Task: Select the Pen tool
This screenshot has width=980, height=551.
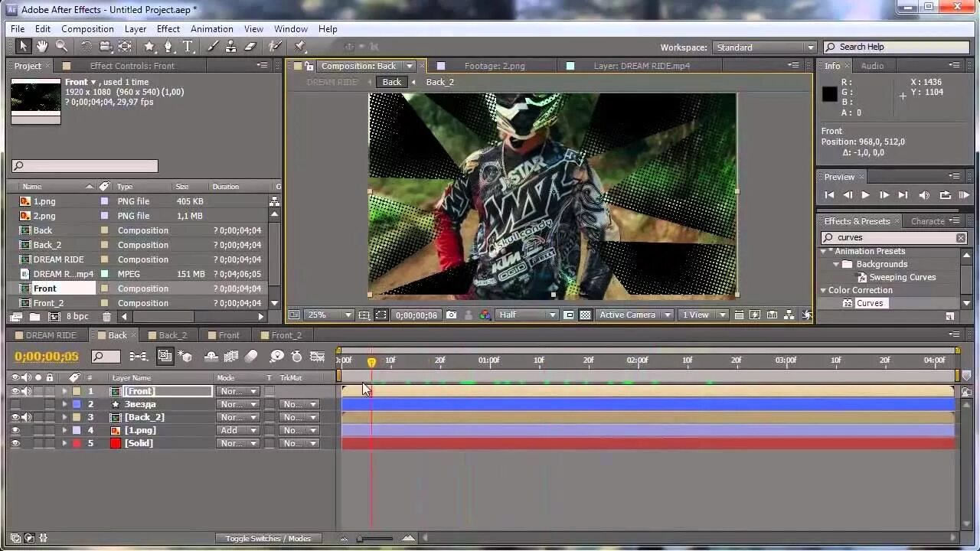Action: point(168,47)
